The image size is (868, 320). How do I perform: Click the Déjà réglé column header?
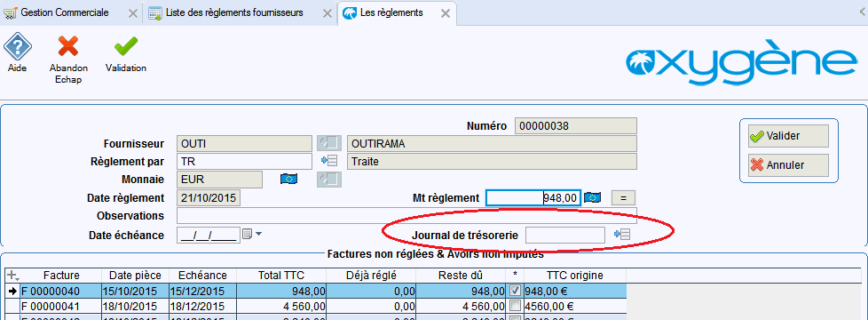click(371, 276)
